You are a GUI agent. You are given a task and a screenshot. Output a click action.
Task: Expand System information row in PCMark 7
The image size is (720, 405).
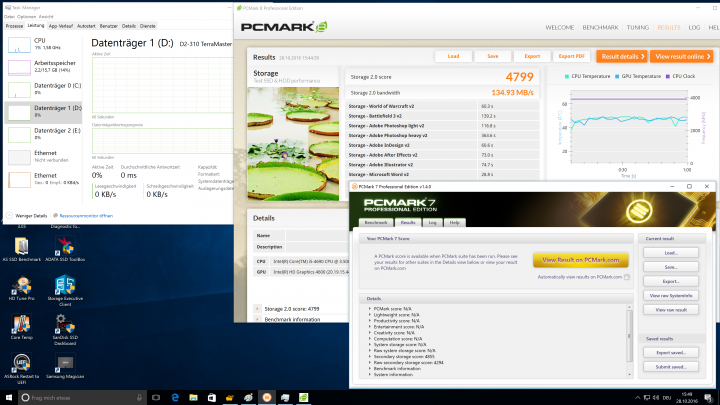click(x=370, y=375)
